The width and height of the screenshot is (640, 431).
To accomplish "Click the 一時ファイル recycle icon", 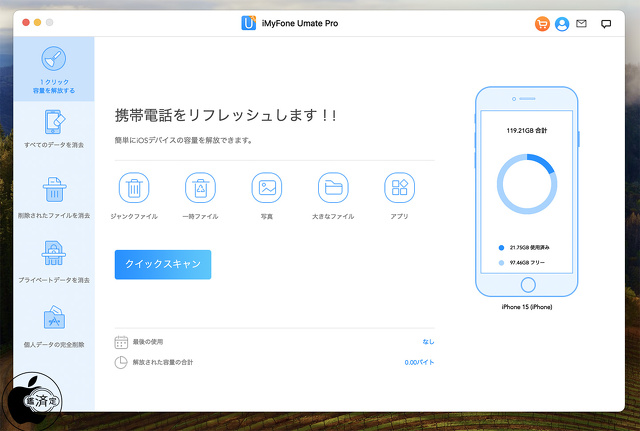I will [200, 188].
